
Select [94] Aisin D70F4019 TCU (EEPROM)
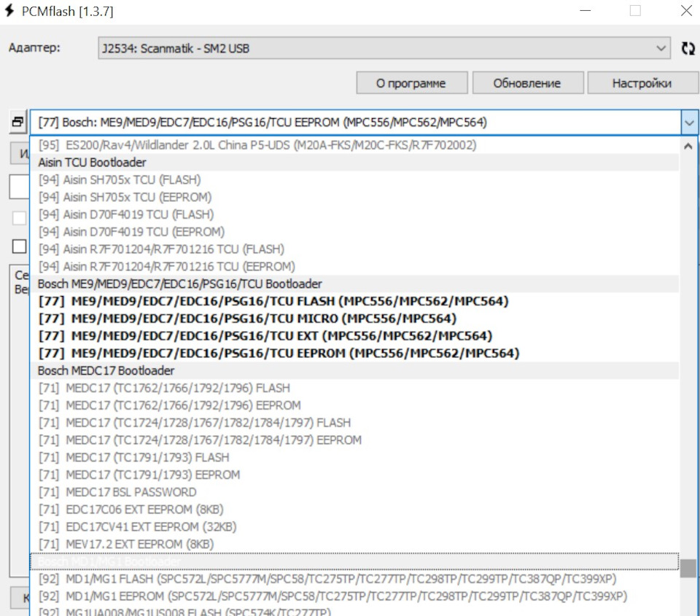[x=354, y=232]
